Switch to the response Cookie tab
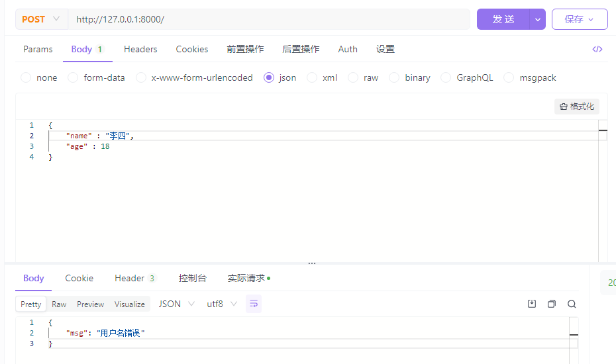This screenshot has width=616, height=364. pos(79,279)
